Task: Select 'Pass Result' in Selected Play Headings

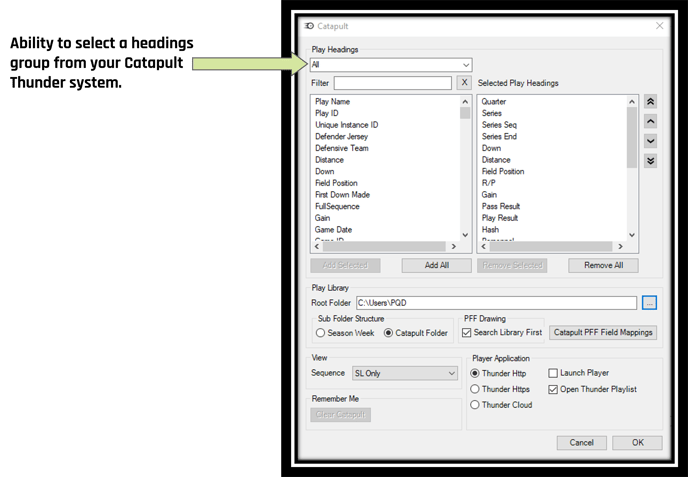Action: click(x=501, y=206)
